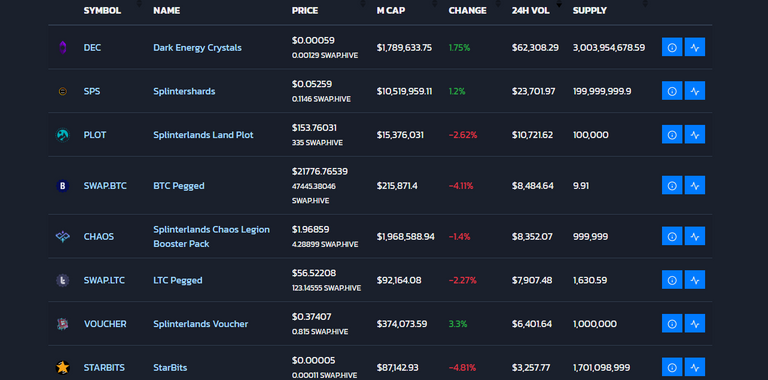This screenshot has width=768, height=380.
Task: Open Splinterlands Chaos Legion Booster Pack link
Action: tap(212, 237)
